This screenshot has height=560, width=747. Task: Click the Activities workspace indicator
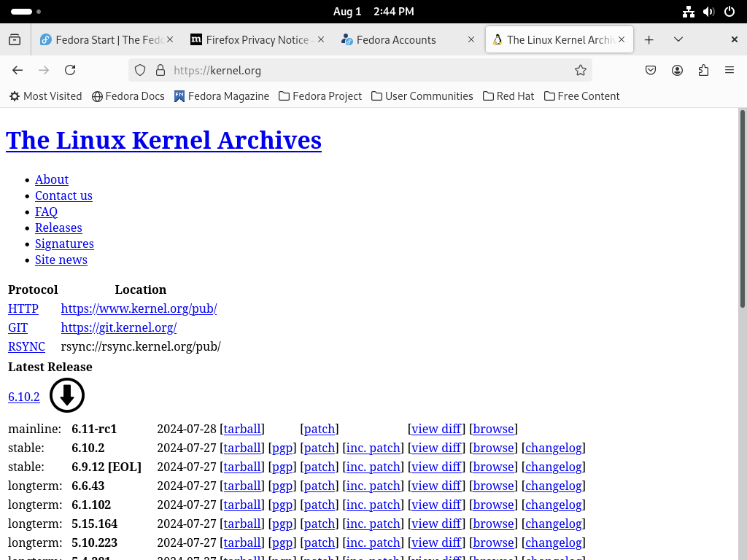26,12
